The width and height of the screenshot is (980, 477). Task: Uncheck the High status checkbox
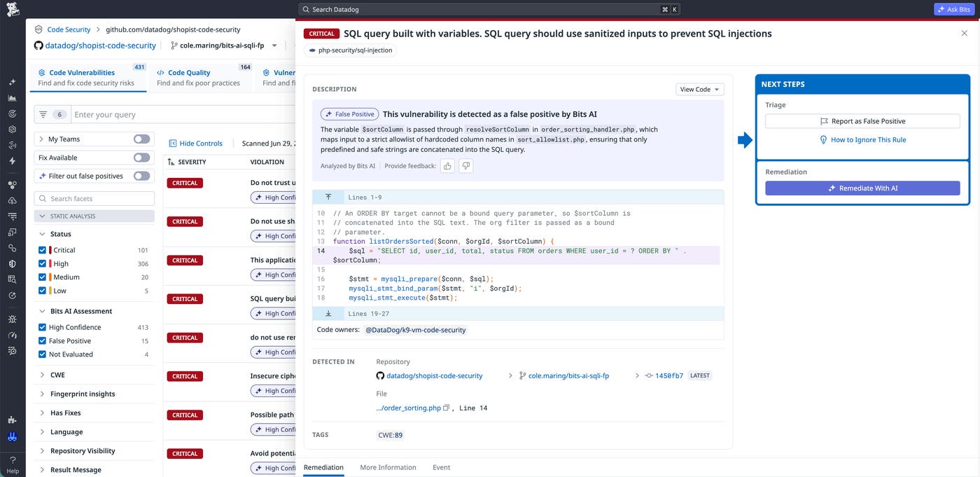click(42, 263)
